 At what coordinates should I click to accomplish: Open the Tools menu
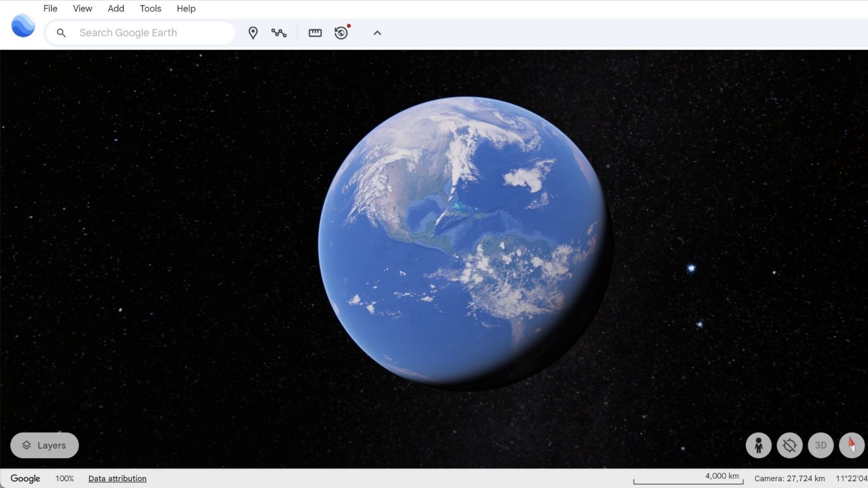[150, 8]
